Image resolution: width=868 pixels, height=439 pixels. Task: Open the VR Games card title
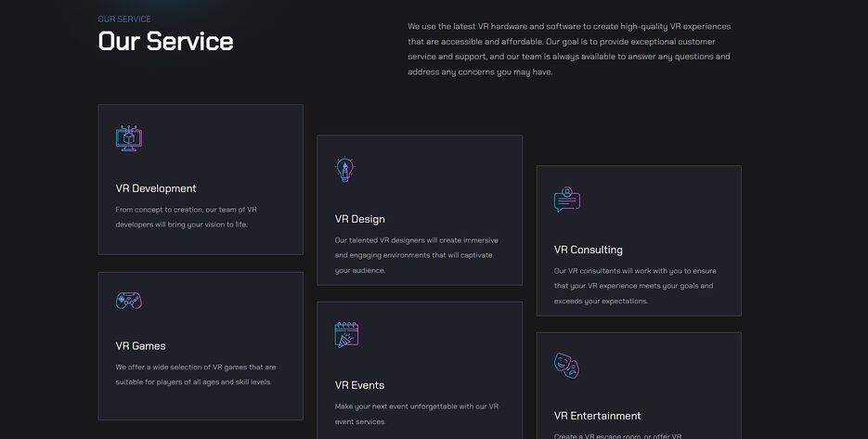140,346
